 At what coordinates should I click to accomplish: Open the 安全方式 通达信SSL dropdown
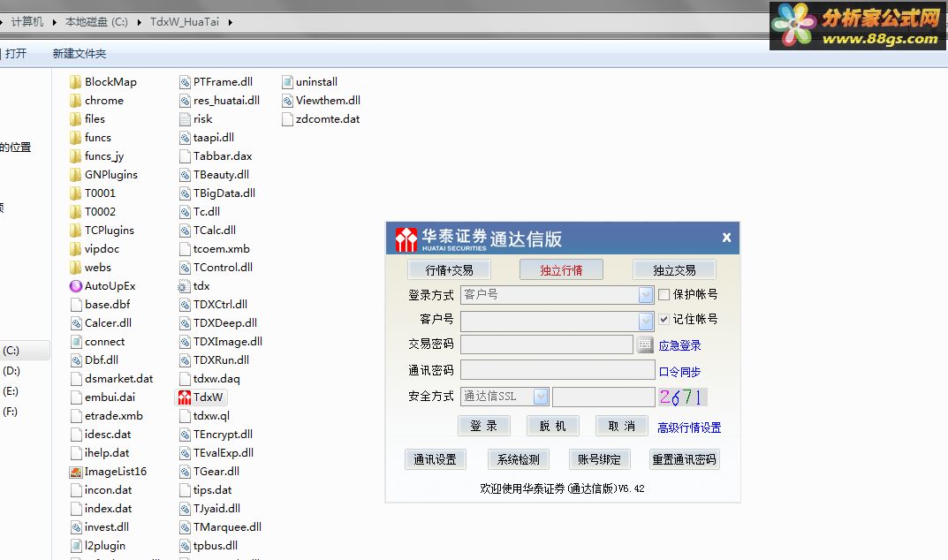pos(541,396)
